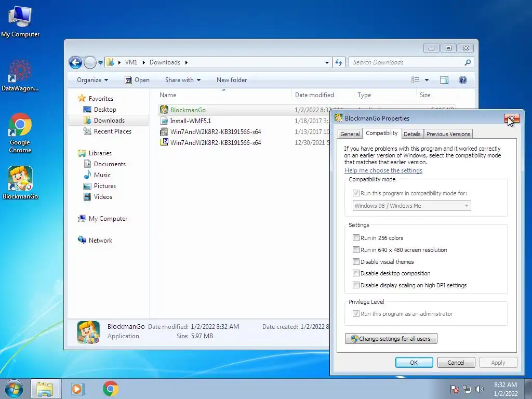Click Change settings for all users
This screenshot has width=532, height=399.
[391, 339]
